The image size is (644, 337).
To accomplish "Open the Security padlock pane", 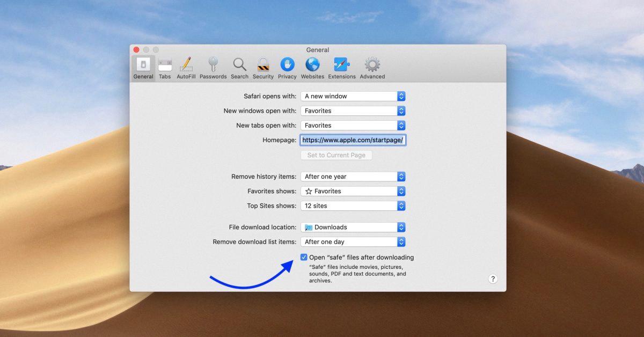I will point(263,68).
